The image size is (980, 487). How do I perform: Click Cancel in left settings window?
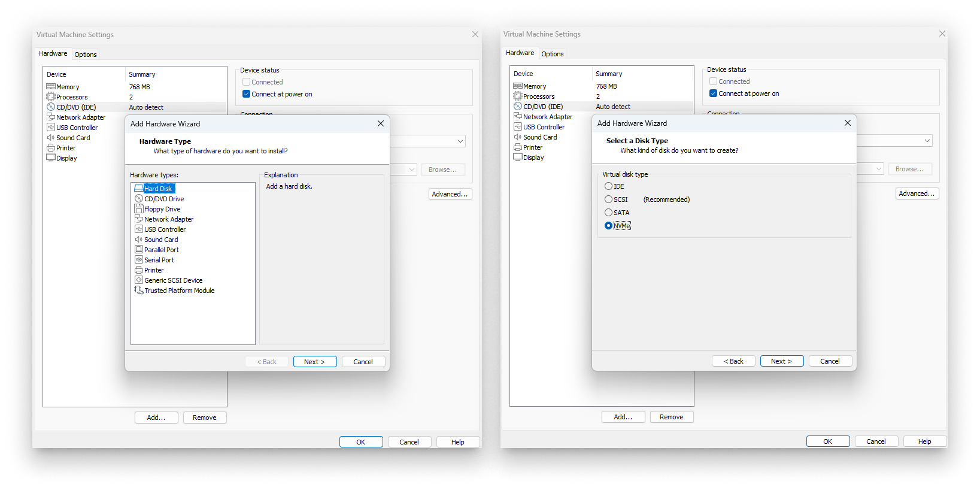[409, 442]
